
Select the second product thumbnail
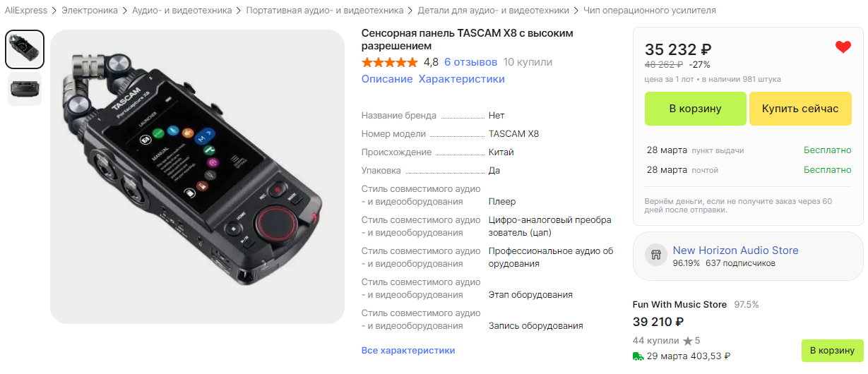click(25, 89)
